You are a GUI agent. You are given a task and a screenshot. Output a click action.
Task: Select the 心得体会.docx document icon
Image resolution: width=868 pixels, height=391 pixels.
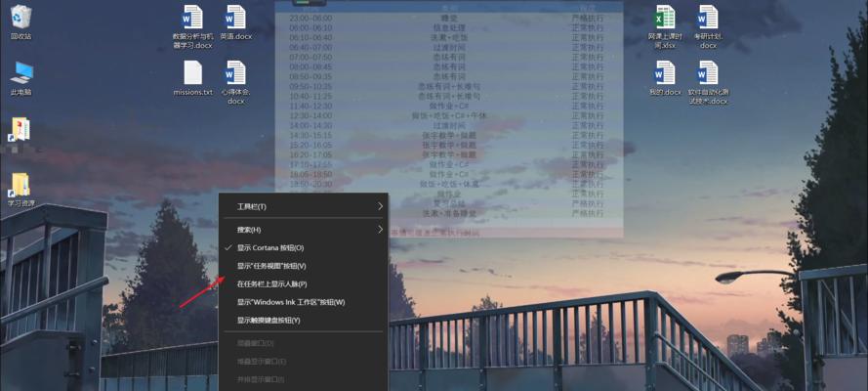236,82
